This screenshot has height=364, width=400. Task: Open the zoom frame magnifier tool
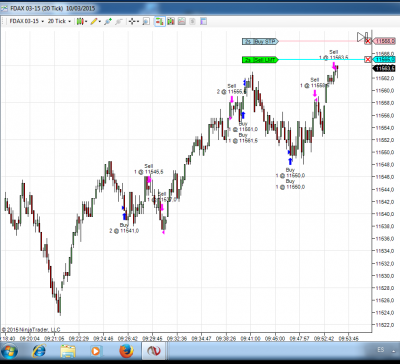[146, 22]
